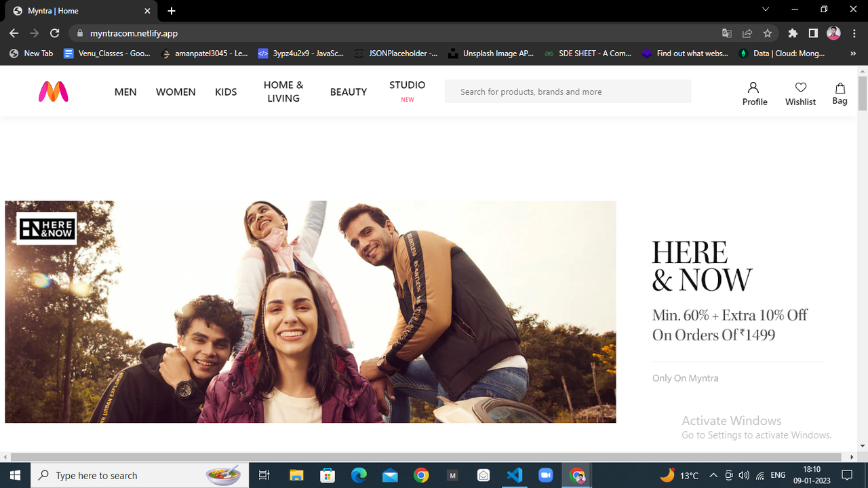Click the volume icon in system tray
Viewport: 868px width, 488px height.
tap(744, 475)
